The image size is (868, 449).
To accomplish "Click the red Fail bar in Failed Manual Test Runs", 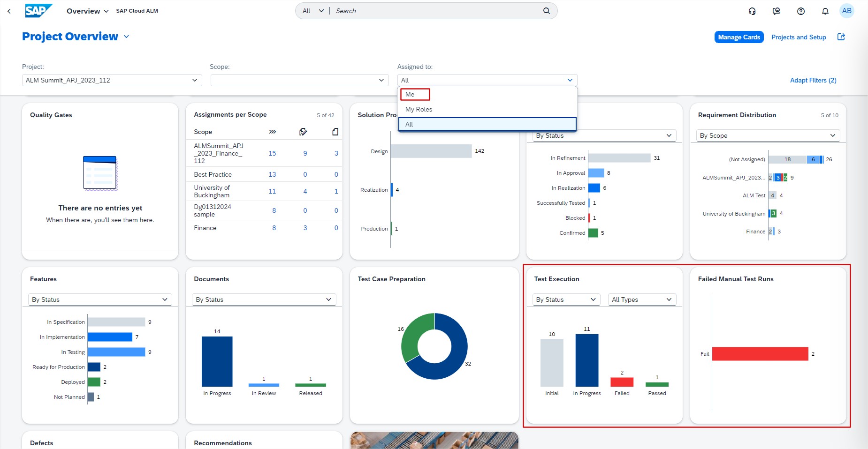I will (760, 354).
